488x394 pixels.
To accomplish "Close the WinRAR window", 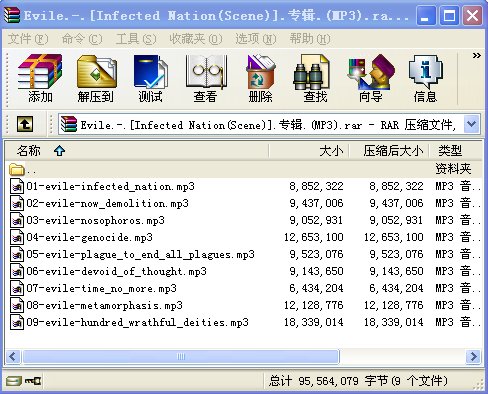I will [x=472, y=15].
